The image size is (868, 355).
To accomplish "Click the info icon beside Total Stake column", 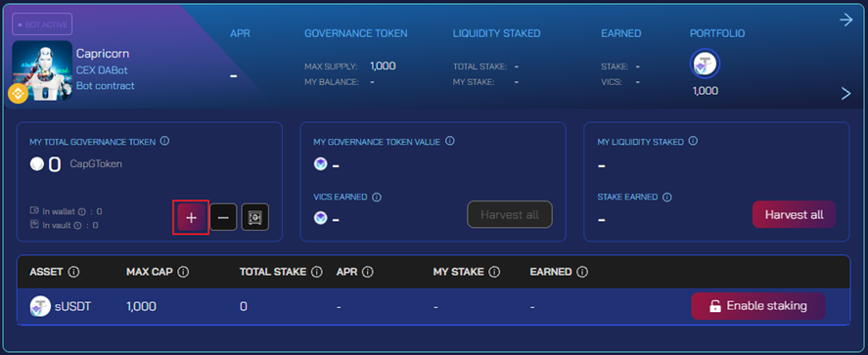I will [x=317, y=272].
